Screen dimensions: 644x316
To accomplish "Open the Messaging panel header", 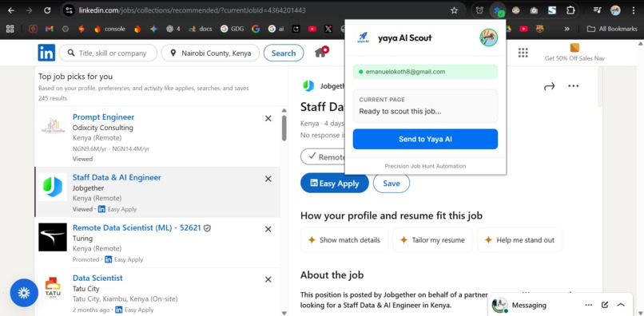I will (x=560, y=305).
